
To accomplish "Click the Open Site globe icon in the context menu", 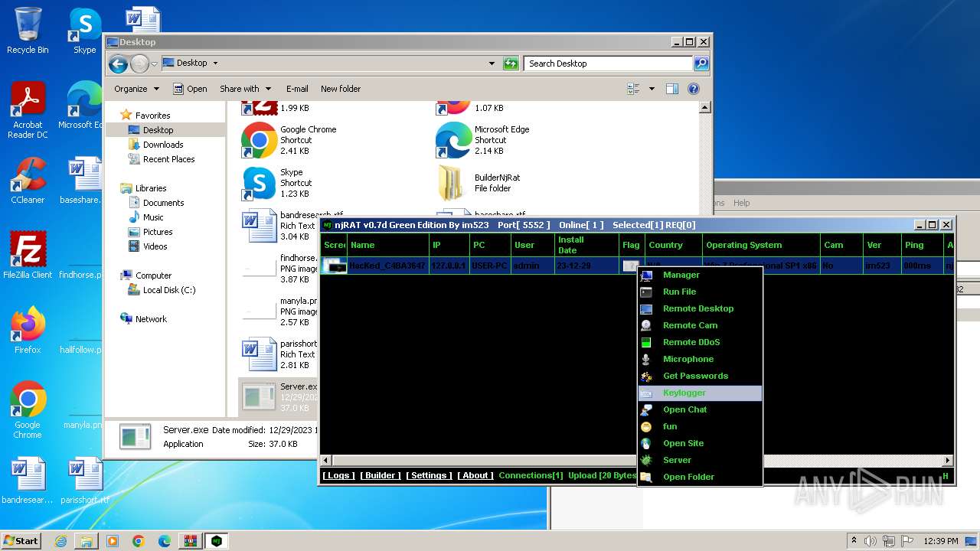I will click(646, 443).
